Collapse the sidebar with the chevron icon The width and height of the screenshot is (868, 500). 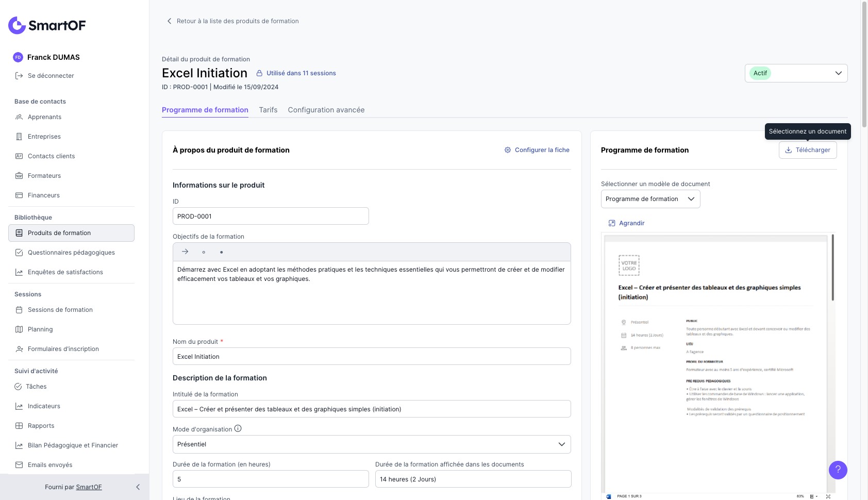tap(138, 487)
